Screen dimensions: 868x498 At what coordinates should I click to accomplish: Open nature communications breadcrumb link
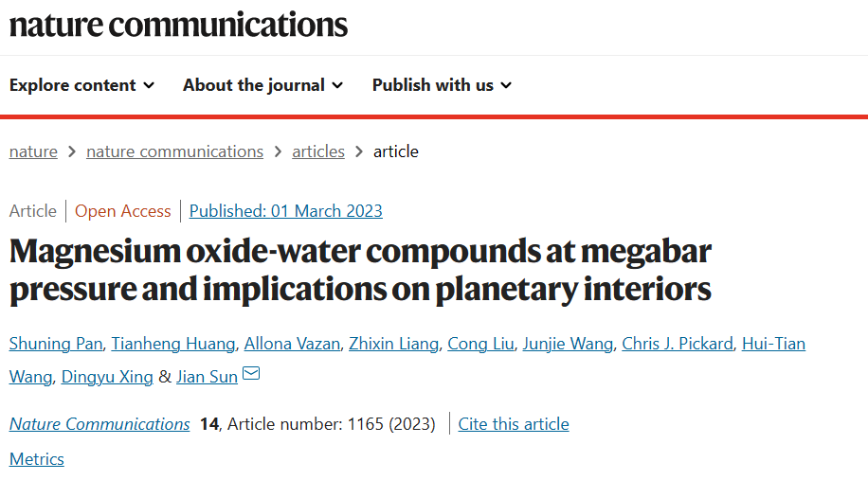(175, 151)
